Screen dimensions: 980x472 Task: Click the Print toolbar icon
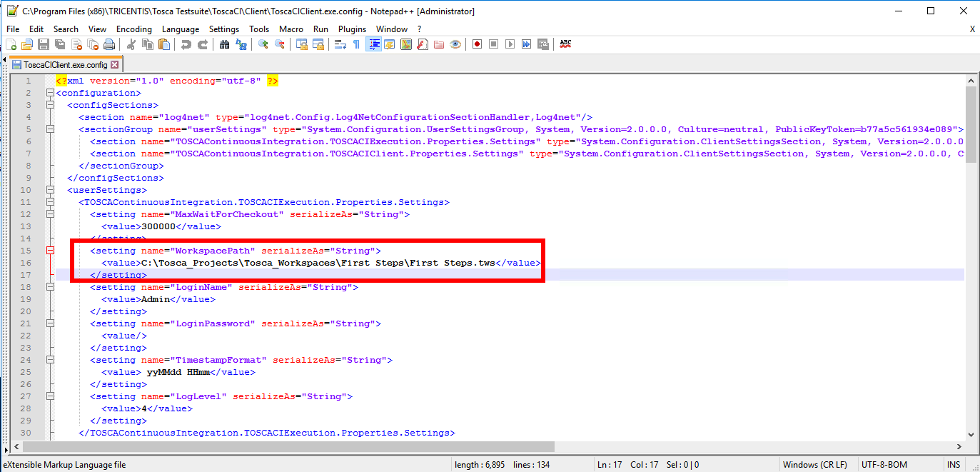[x=109, y=44]
